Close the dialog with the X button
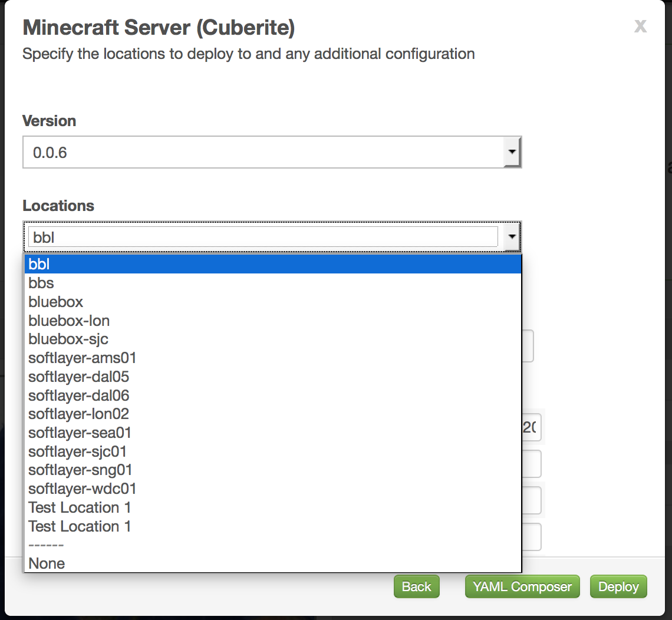 [640, 27]
